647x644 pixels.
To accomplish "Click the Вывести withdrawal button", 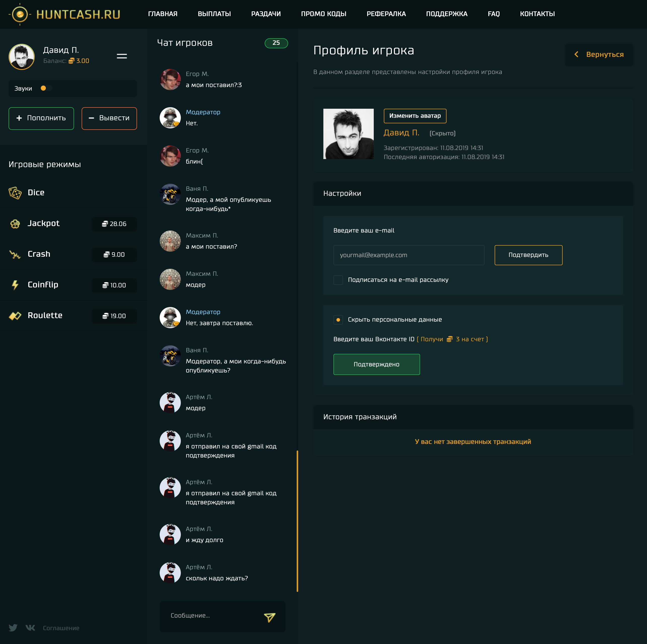I will click(x=109, y=117).
